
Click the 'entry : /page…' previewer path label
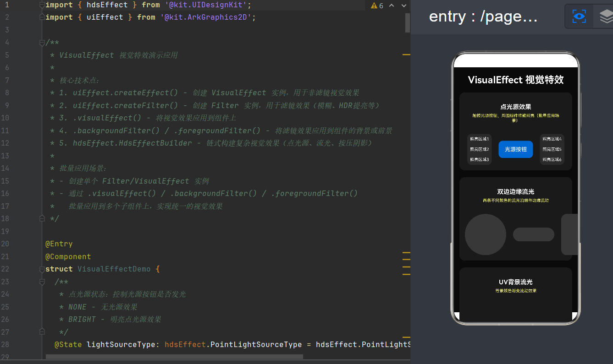click(x=483, y=16)
